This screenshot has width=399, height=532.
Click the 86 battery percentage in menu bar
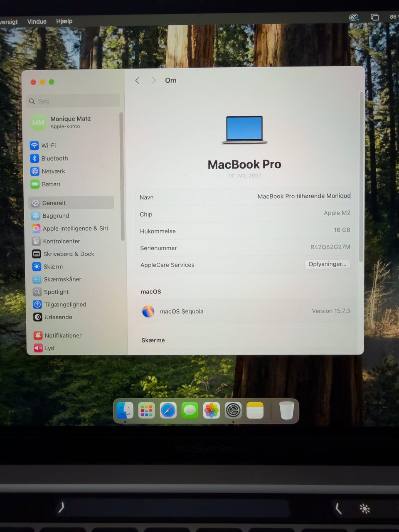tap(393, 17)
